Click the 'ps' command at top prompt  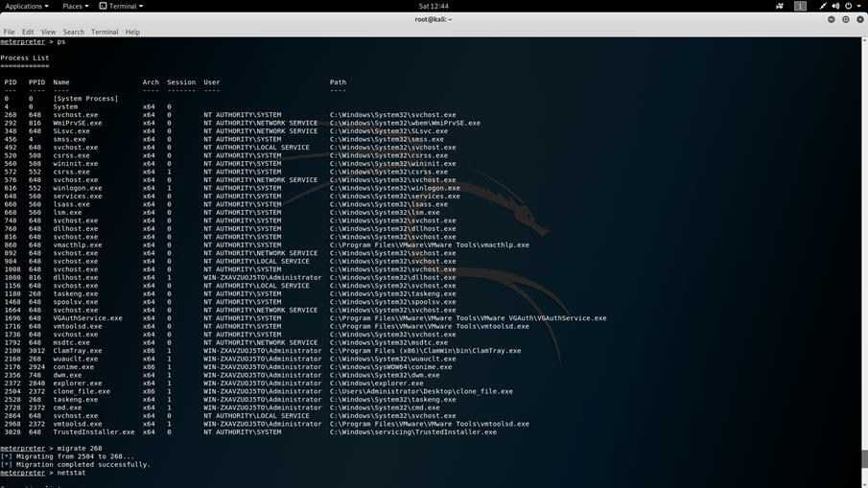tap(60, 41)
